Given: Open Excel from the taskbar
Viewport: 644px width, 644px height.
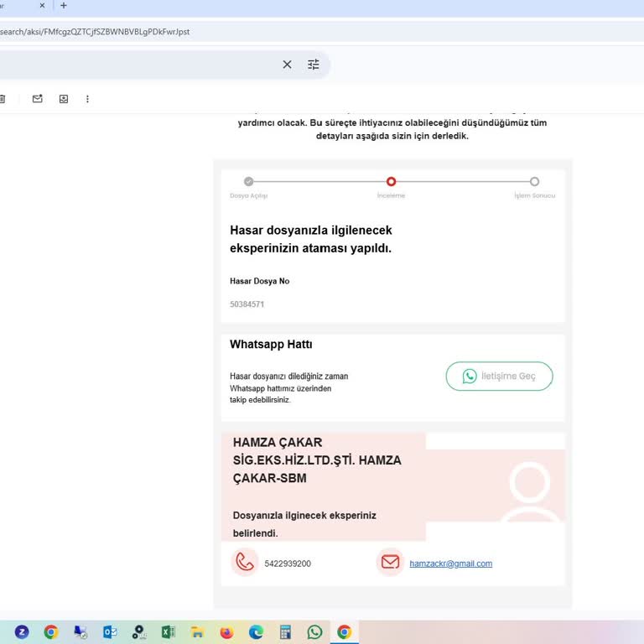Looking at the screenshot, I should [x=168, y=631].
